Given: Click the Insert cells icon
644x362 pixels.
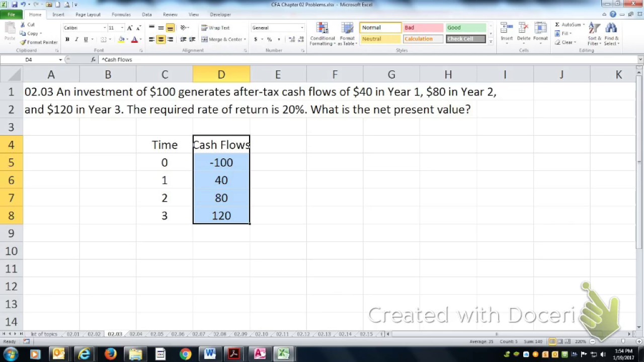Looking at the screenshot, I should [x=507, y=28].
